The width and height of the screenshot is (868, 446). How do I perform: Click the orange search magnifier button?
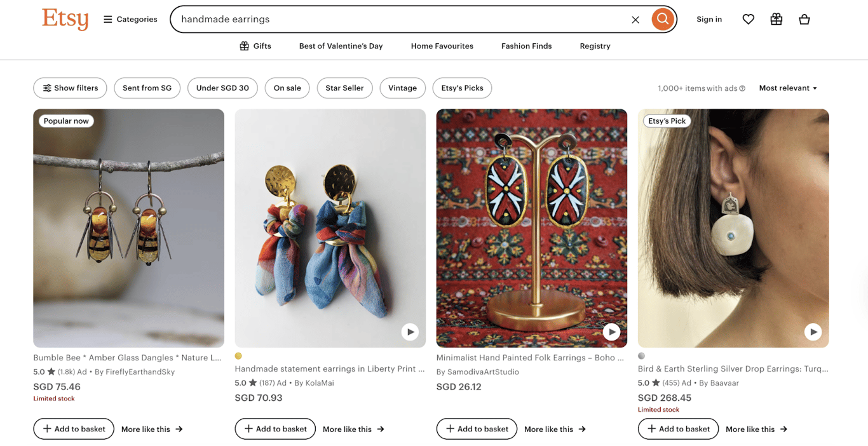[x=662, y=19]
